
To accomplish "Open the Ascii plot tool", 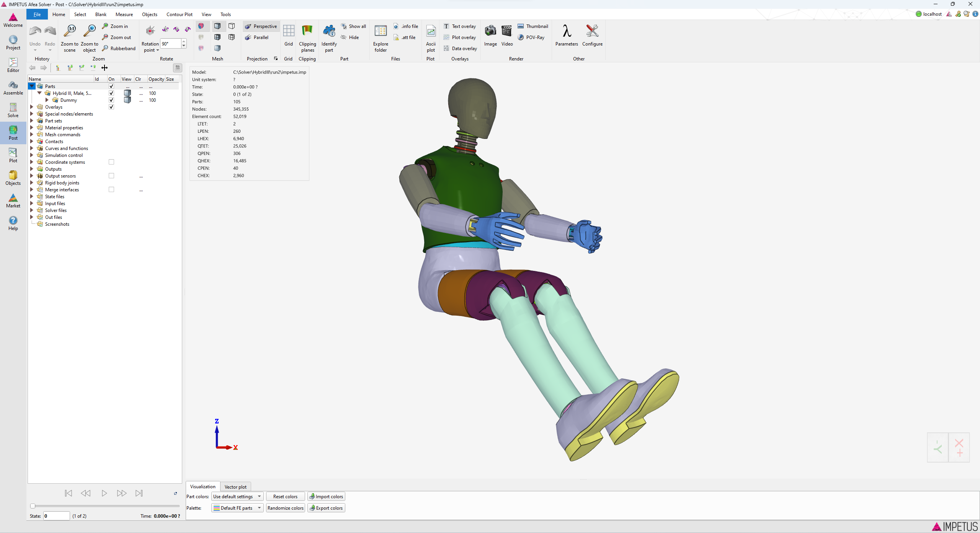I will point(431,38).
